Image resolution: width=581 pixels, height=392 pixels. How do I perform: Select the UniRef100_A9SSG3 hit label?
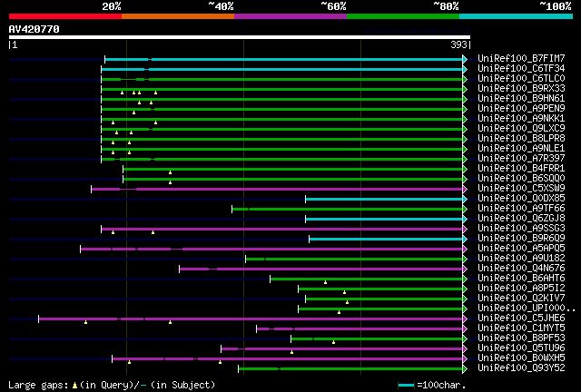tap(521, 228)
